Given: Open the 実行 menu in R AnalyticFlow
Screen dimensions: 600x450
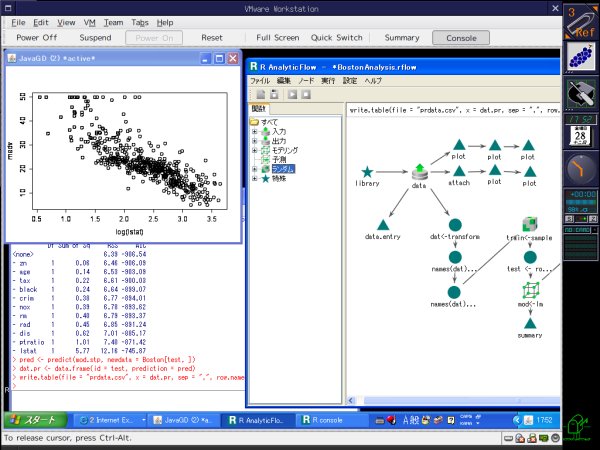Looking at the screenshot, I should [328, 81].
